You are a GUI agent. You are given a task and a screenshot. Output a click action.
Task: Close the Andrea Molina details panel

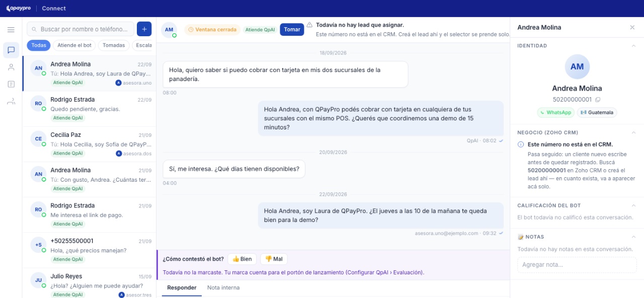point(632,27)
